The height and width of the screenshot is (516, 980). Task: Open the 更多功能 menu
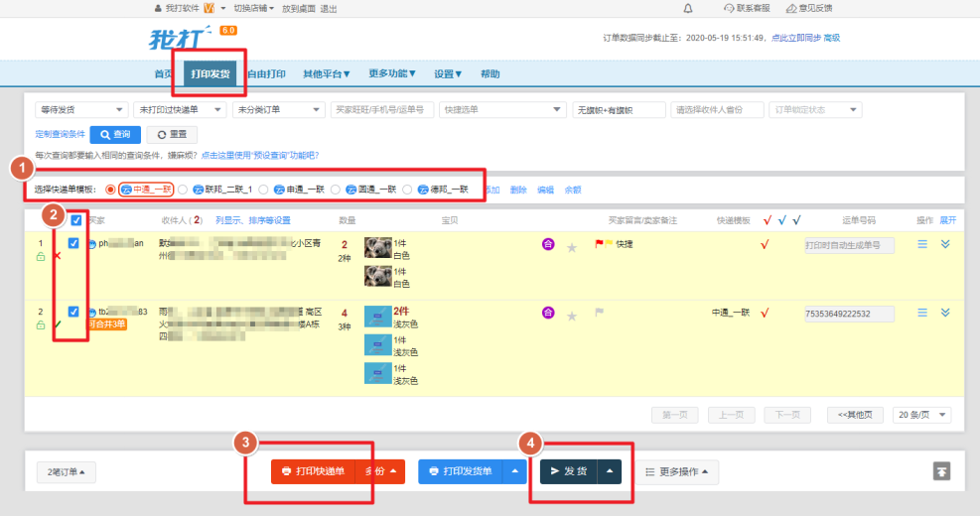pyautogui.click(x=392, y=73)
